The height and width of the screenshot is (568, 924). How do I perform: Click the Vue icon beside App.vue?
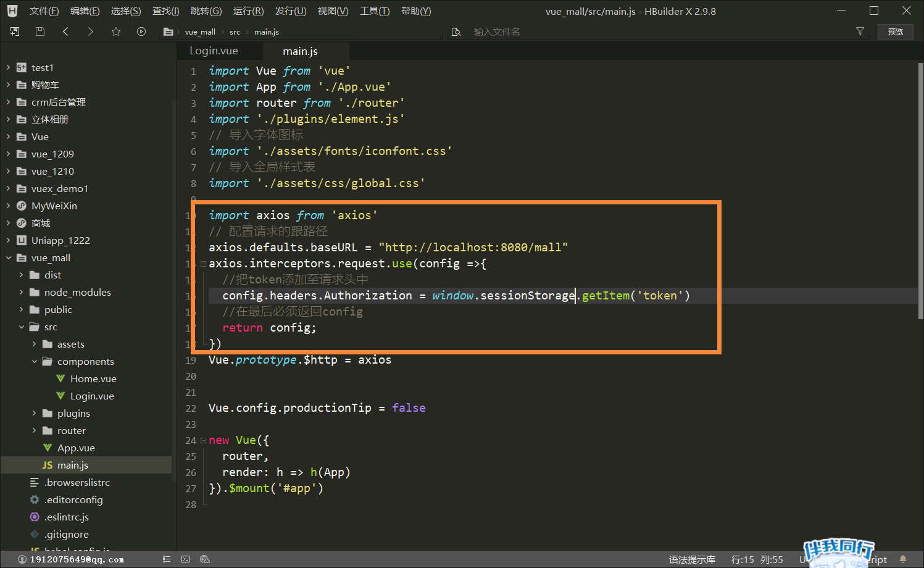click(x=48, y=448)
